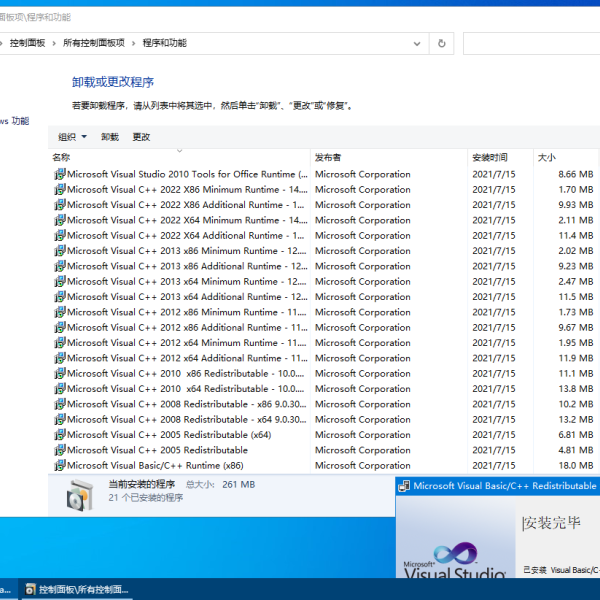Click the 4.81 MB size cell
The image size is (600, 600).
click(576, 450)
